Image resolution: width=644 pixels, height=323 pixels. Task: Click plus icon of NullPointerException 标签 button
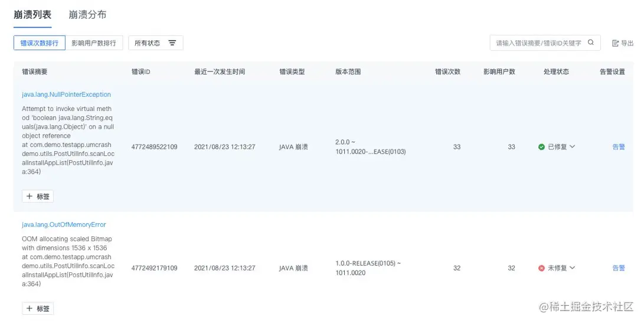tap(29, 197)
